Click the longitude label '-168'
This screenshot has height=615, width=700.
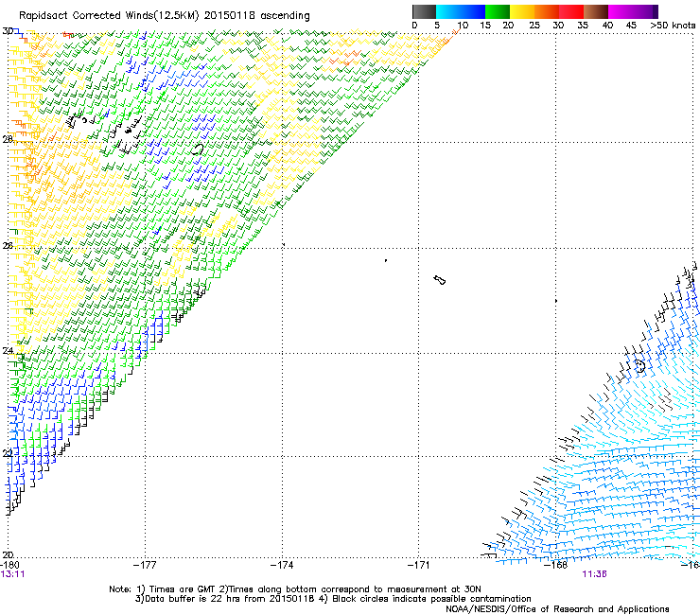(x=556, y=565)
